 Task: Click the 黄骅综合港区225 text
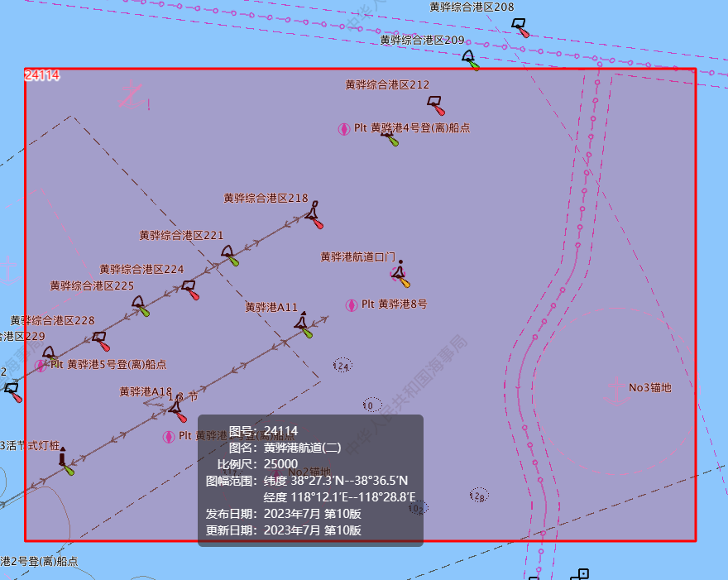pyautogui.click(x=92, y=285)
